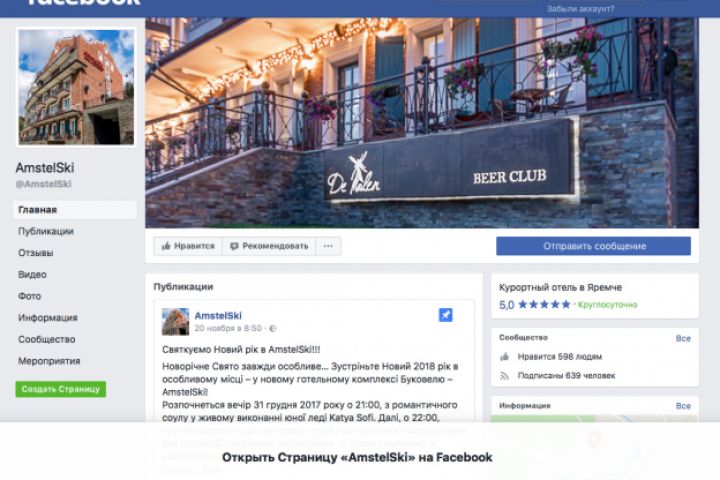Viewport: 720px width, 480px height.
Task: Click the thumbs-up Нравится button
Action: 188,246
